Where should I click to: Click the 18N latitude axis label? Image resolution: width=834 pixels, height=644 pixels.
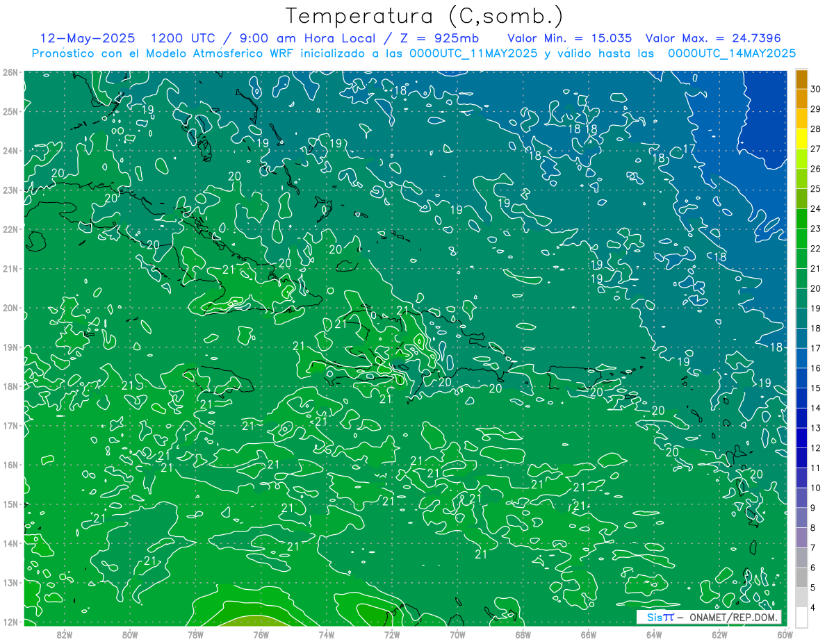[x=10, y=386]
